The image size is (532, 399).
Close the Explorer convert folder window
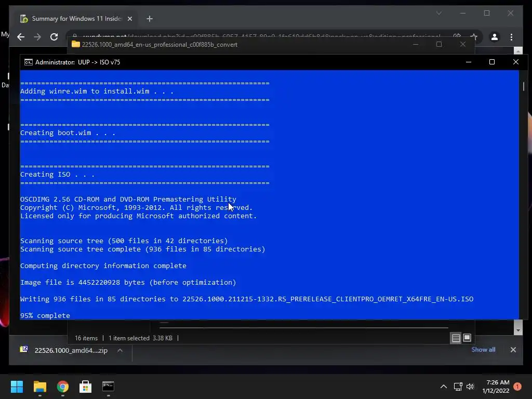(x=463, y=45)
